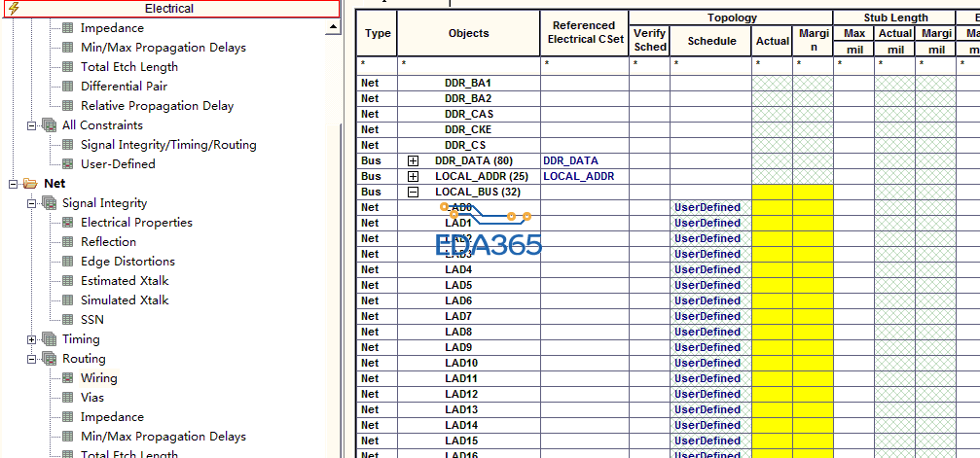Image resolution: width=980 pixels, height=458 pixels.
Task: Click the Type column filter cell
Action: coord(377,64)
